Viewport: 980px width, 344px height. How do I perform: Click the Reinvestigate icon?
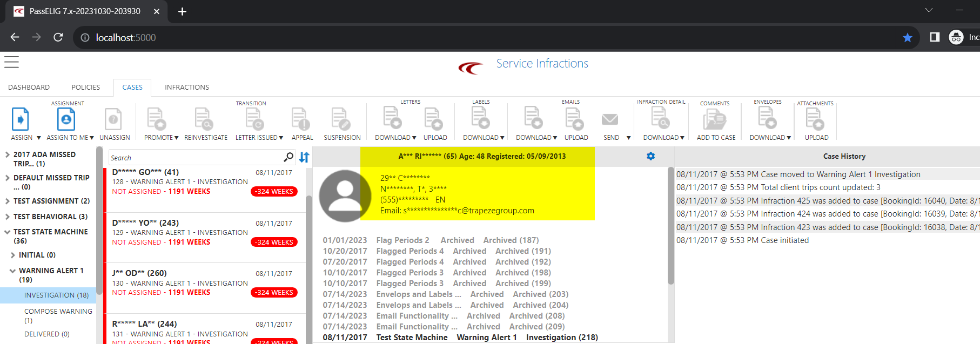[205, 119]
